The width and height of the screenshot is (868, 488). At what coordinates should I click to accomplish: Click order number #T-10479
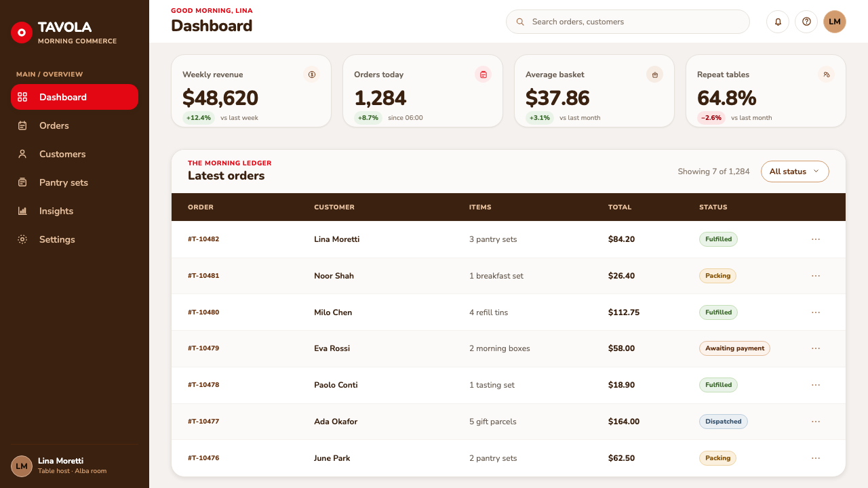point(203,348)
